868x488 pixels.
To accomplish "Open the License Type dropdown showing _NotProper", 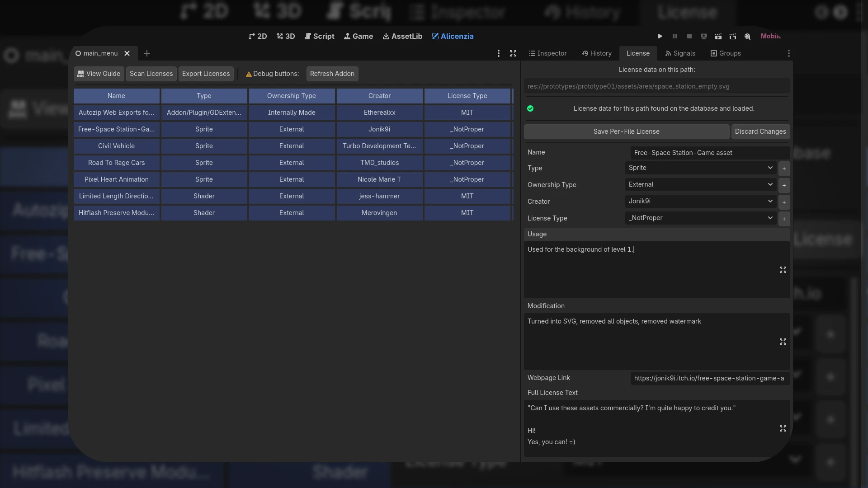I will point(701,218).
